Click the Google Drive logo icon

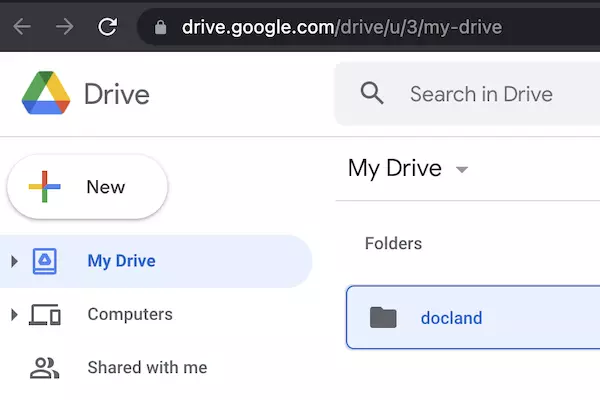(x=46, y=93)
